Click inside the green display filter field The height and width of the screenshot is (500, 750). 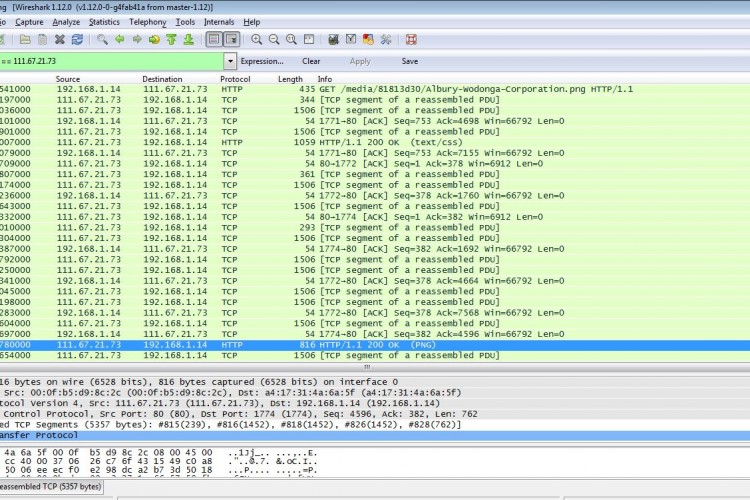pyautogui.click(x=111, y=61)
